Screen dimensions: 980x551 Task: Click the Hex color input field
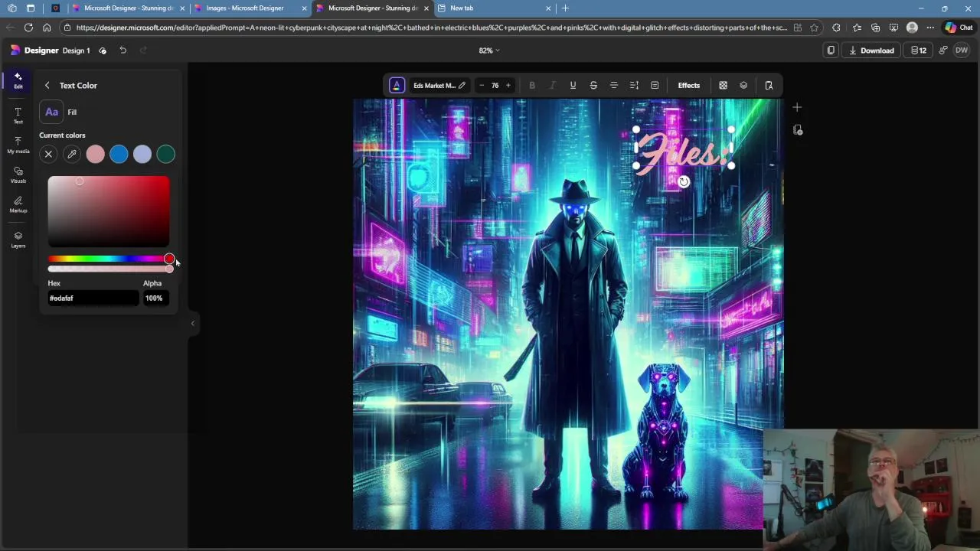[x=93, y=298]
